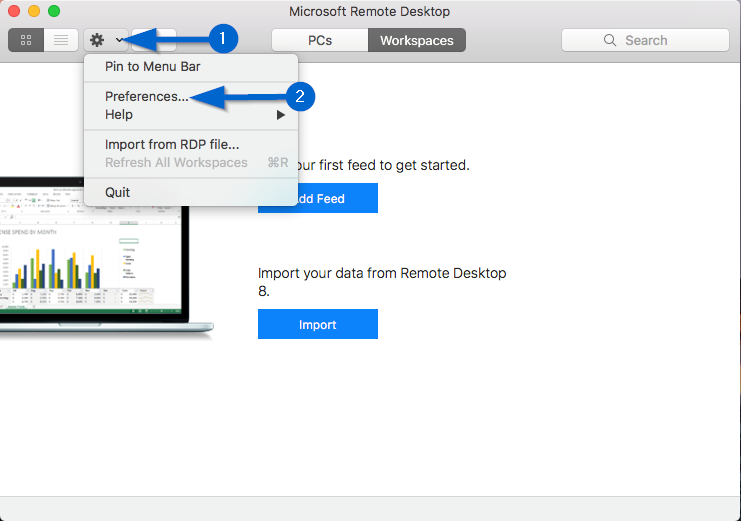Switch to list view icon
Viewport: 741px width, 521px height.
tap(61, 40)
